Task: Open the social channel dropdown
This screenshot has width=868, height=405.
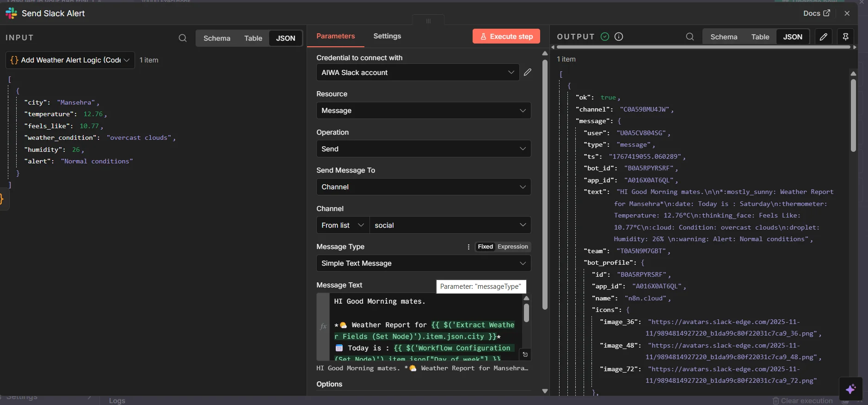Action: [450, 225]
